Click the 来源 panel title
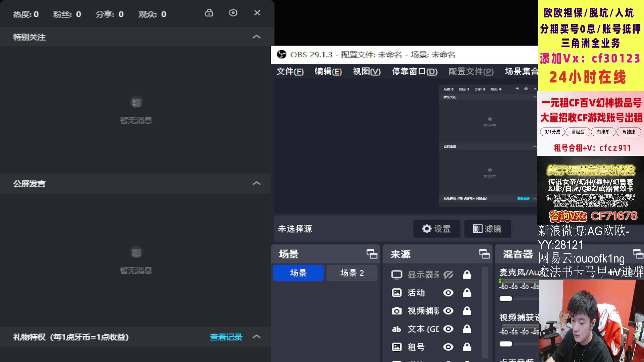 pyautogui.click(x=400, y=254)
